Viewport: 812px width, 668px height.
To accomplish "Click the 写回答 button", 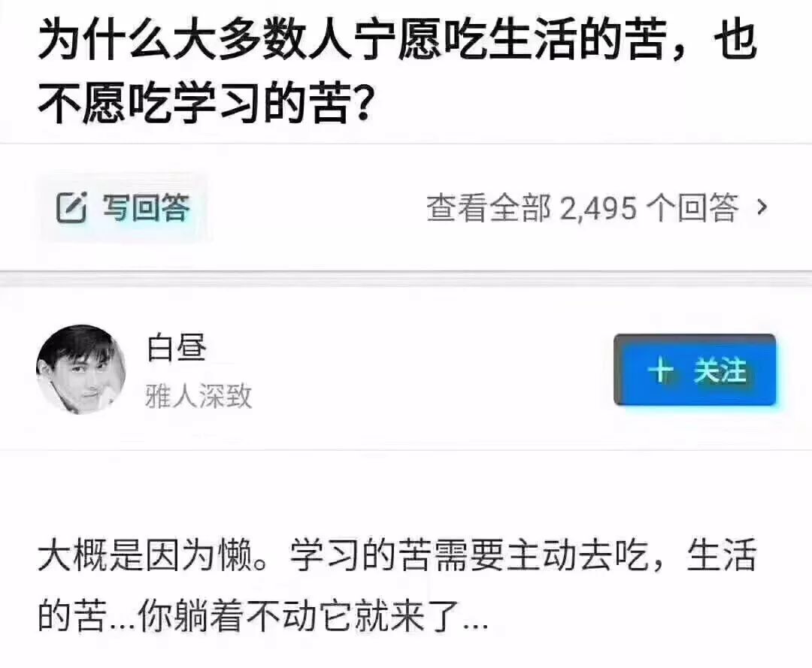I will (123, 207).
